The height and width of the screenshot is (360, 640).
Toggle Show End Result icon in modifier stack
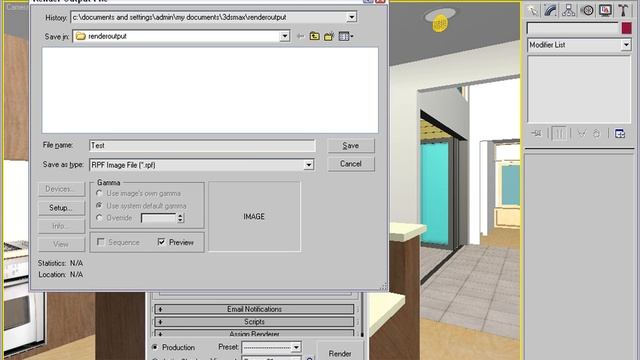559,133
